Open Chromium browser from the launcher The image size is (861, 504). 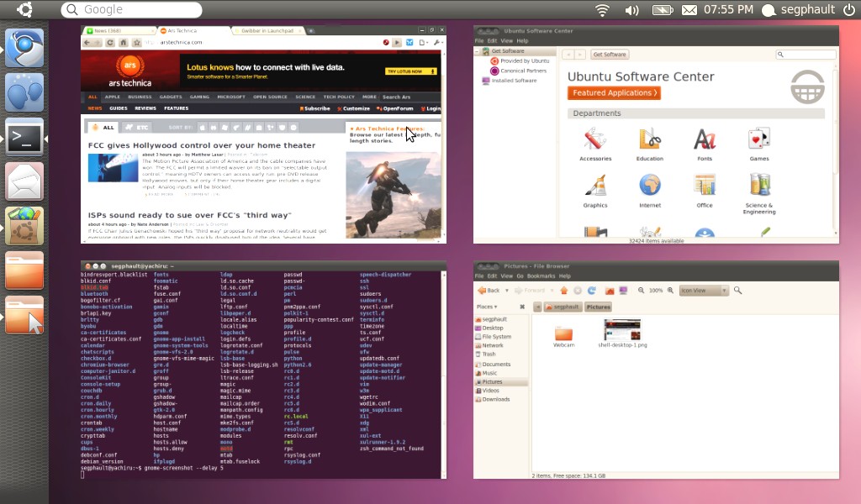(24, 48)
